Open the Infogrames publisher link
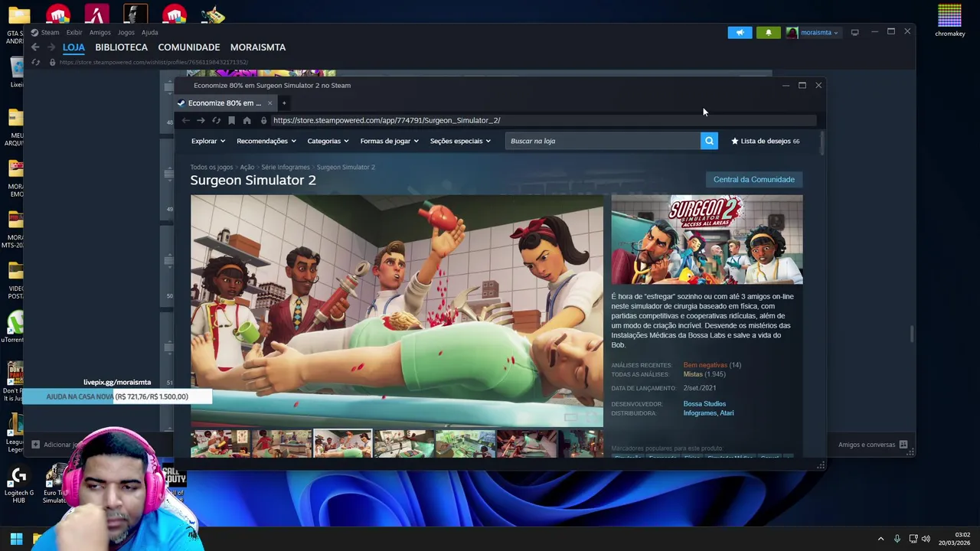This screenshot has width=980, height=551. point(700,413)
